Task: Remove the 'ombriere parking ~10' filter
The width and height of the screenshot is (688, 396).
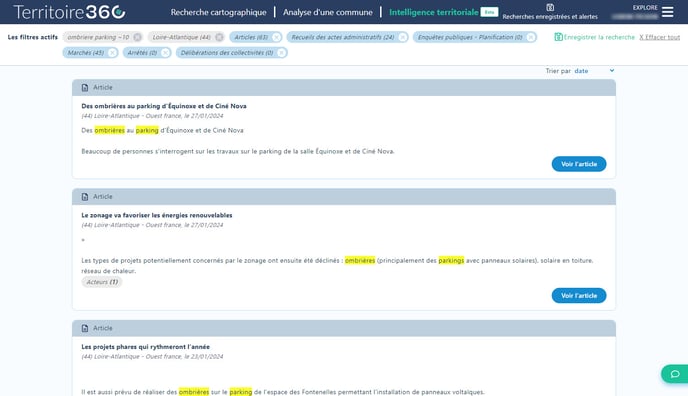Action: [137, 37]
